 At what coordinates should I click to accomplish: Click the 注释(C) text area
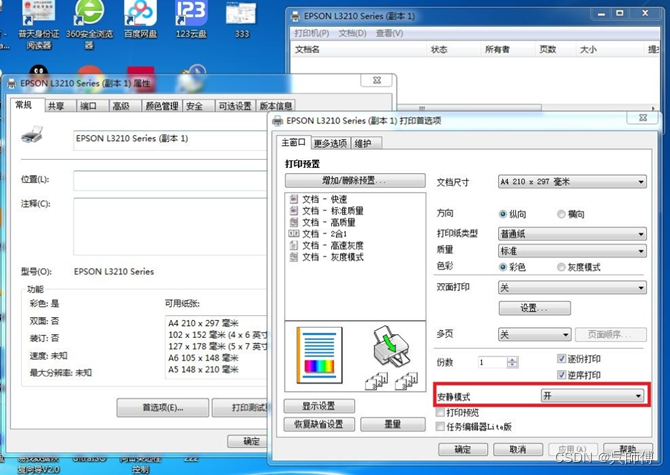(170, 226)
